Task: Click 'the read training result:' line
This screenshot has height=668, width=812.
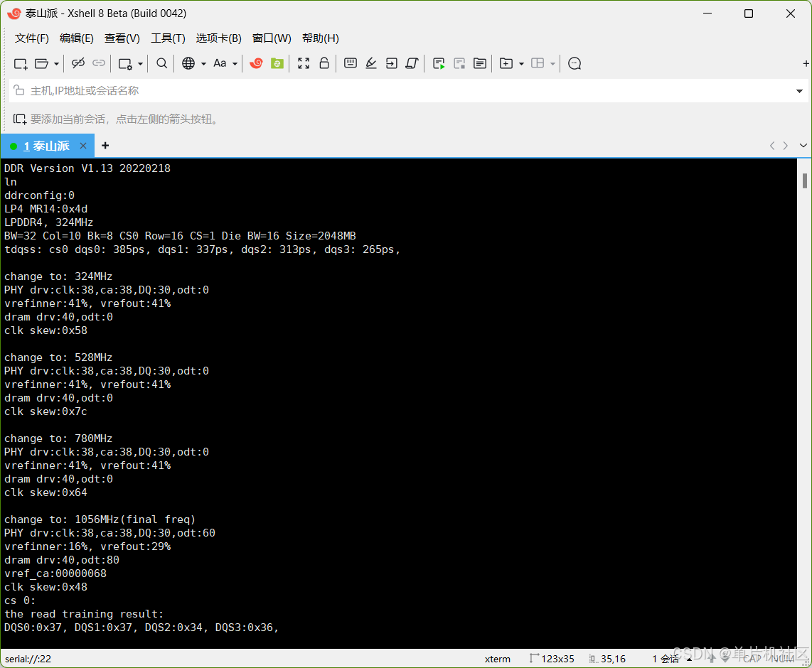Action: (x=84, y=614)
